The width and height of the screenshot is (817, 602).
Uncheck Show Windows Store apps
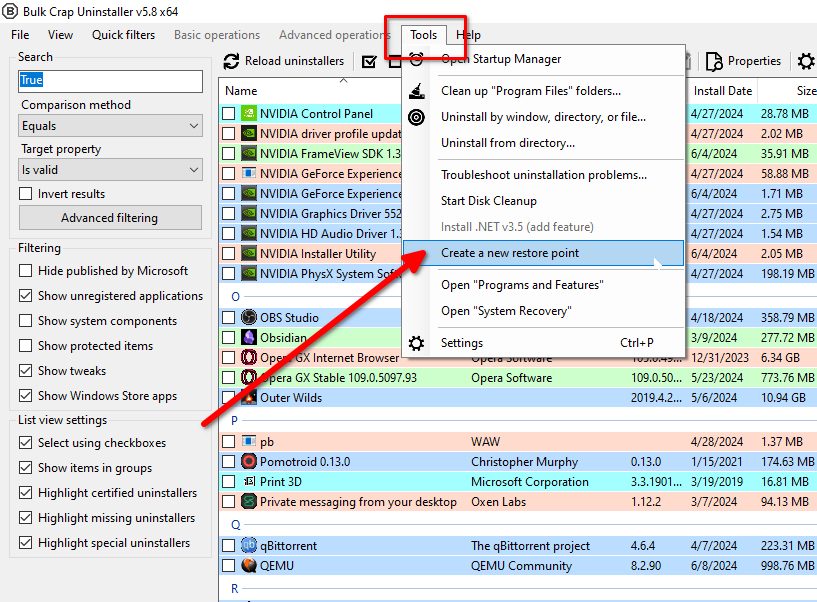click(25, 396)
